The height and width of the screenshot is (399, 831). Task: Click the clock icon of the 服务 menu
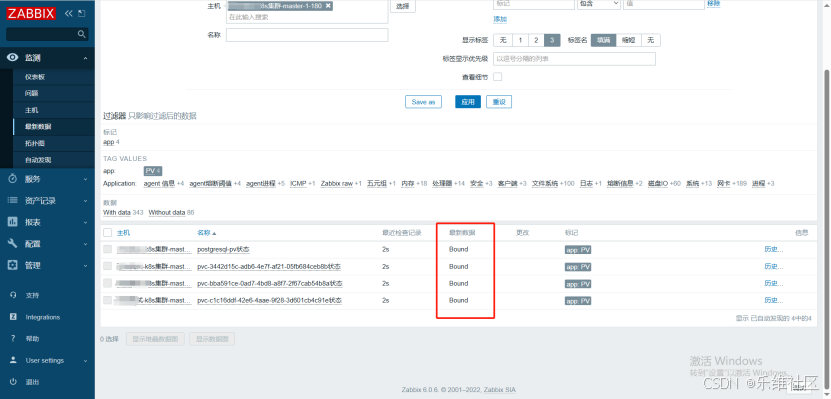pyautogui.click(x=13, y=179)
